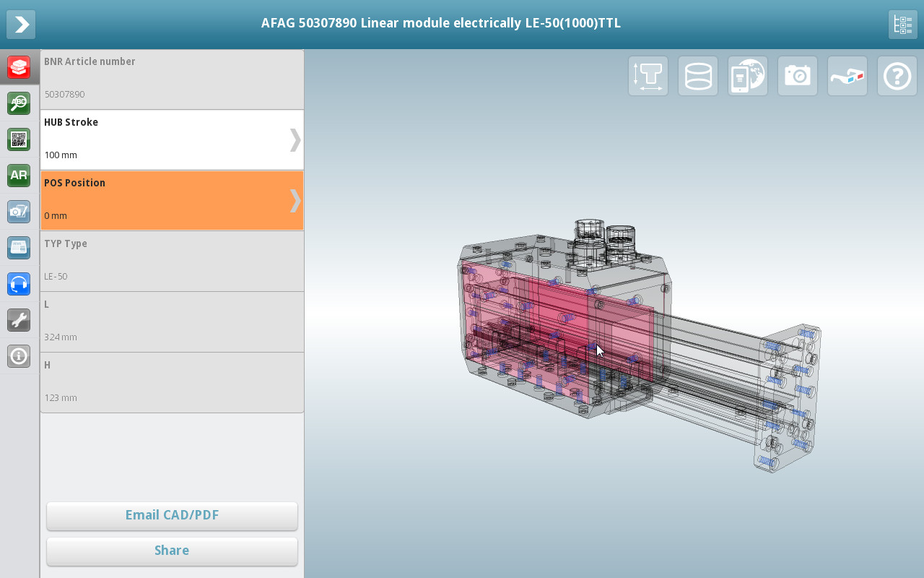Viewport: 924px width, 578px height.
Task: Launch the QR code scanner
Action: [19, 139]
